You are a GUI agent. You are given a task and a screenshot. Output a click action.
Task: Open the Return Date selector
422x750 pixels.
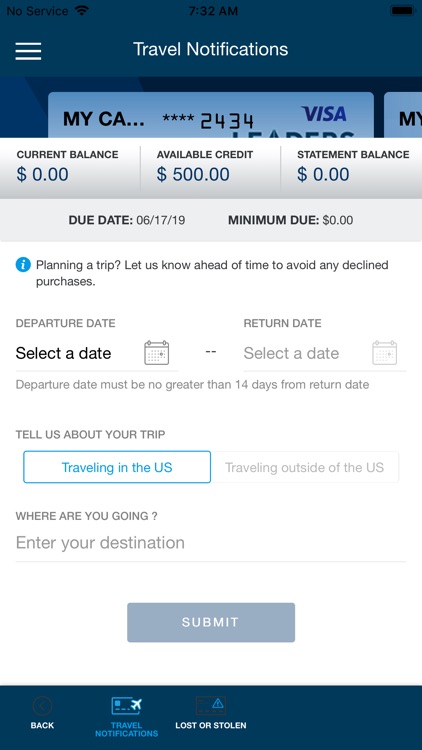325,353
